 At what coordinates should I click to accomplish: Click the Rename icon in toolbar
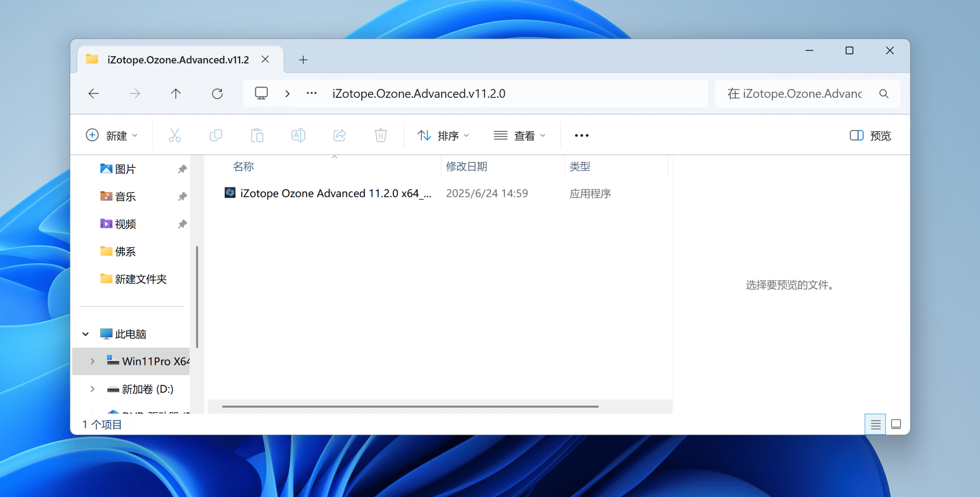298,135
